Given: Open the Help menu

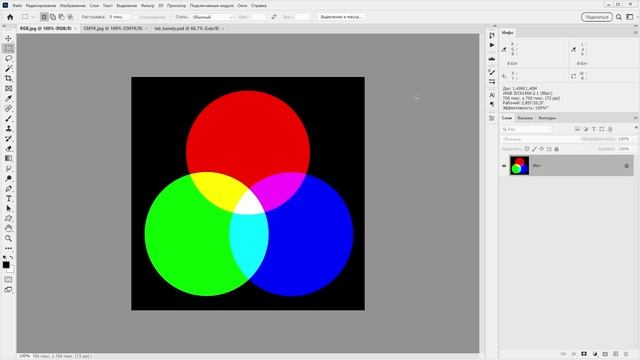Looking at the screenshot, I should click(258, 6).
